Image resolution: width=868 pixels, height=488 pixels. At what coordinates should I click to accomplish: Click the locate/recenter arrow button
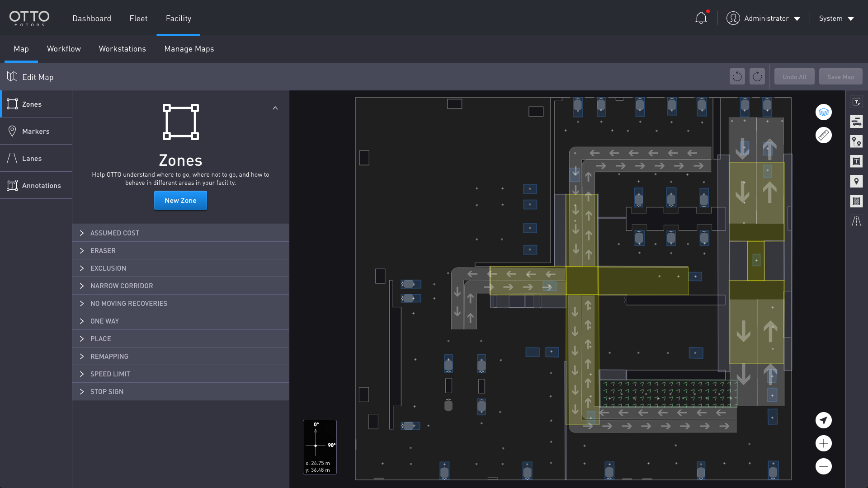pos(823,420)
